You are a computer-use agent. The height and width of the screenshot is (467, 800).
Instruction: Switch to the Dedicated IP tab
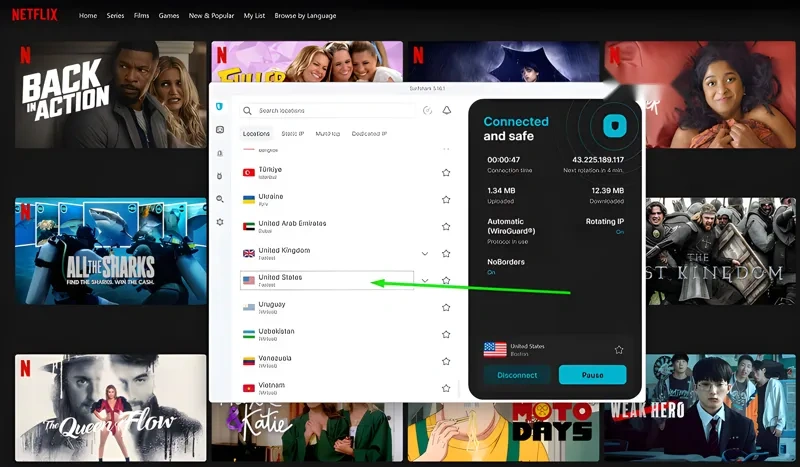tap(369, 134)
